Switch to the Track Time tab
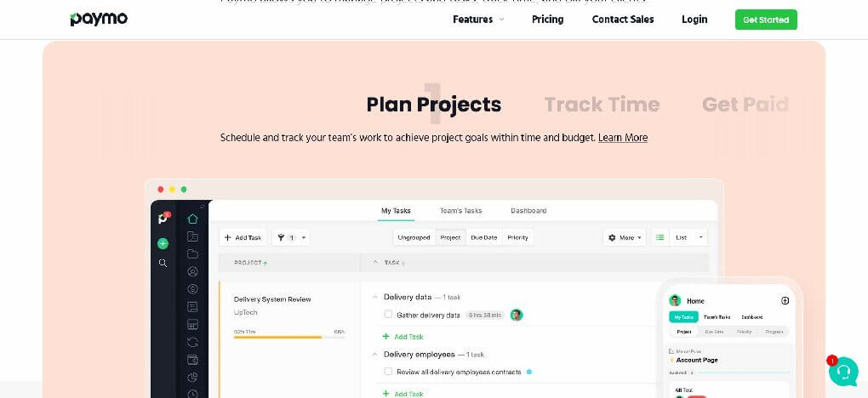Viewport: 868px width, 398px height. (x=602, y=104)
